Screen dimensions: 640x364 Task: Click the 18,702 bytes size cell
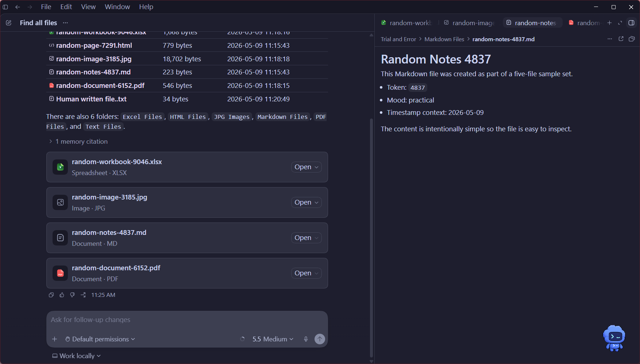(182, 59)
